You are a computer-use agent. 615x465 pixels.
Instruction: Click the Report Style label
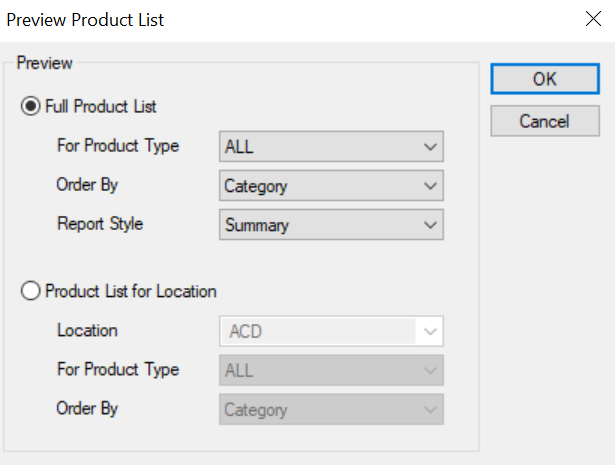click(x=100, y=224)
